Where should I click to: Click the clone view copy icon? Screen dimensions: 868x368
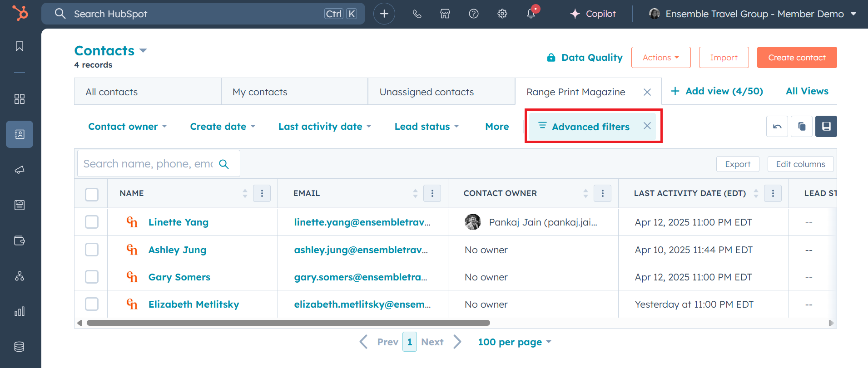click(802, 126)
